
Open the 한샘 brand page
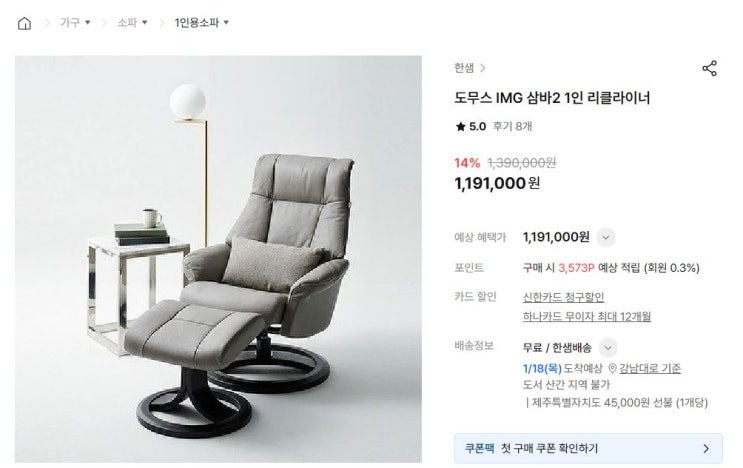[464, 68]
